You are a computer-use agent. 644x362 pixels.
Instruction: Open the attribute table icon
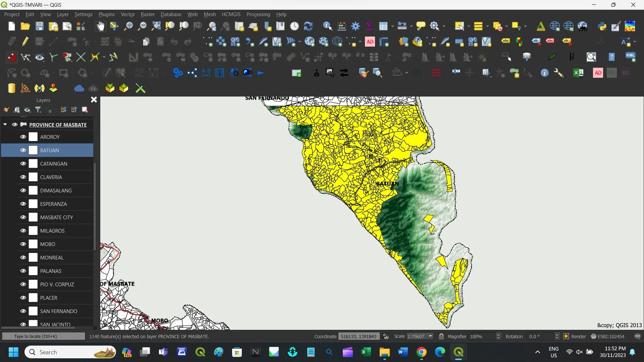383,26
